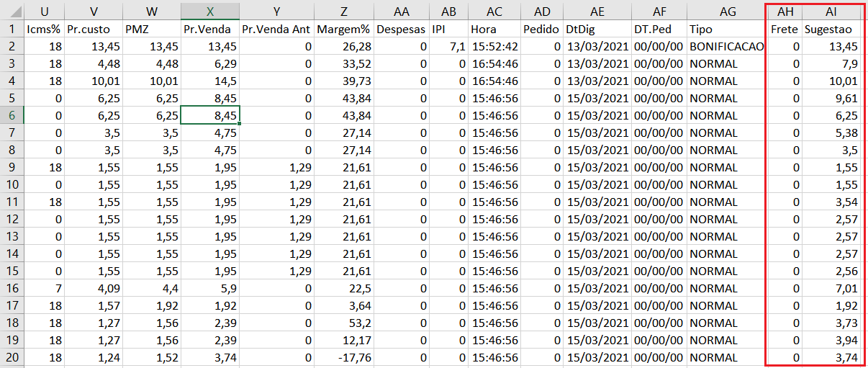868x368 pixels.
Task: Select column header AI
Action: (x=831, y=11)
